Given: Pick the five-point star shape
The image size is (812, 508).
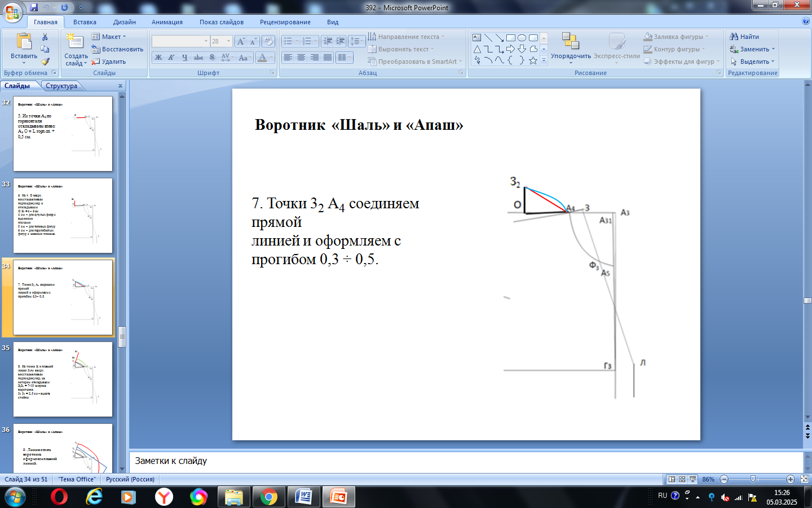Looking at the screenshot, I should pyautogui.click(x=533, y=60).
